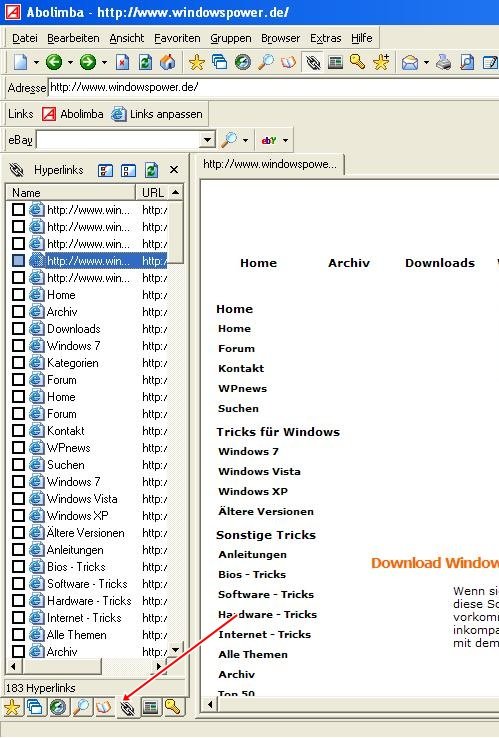
Task: Add to favorites with the star-plus icon
Action: pos(381,62)
